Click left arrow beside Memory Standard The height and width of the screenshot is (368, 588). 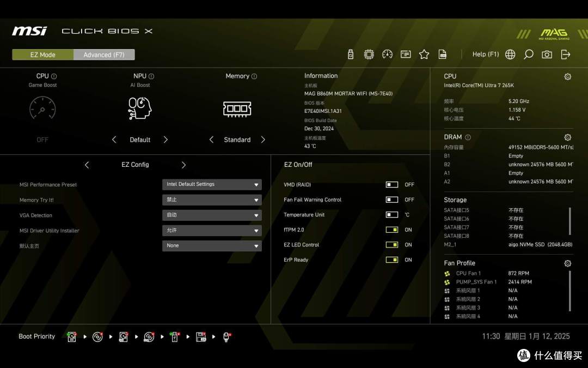211,140
